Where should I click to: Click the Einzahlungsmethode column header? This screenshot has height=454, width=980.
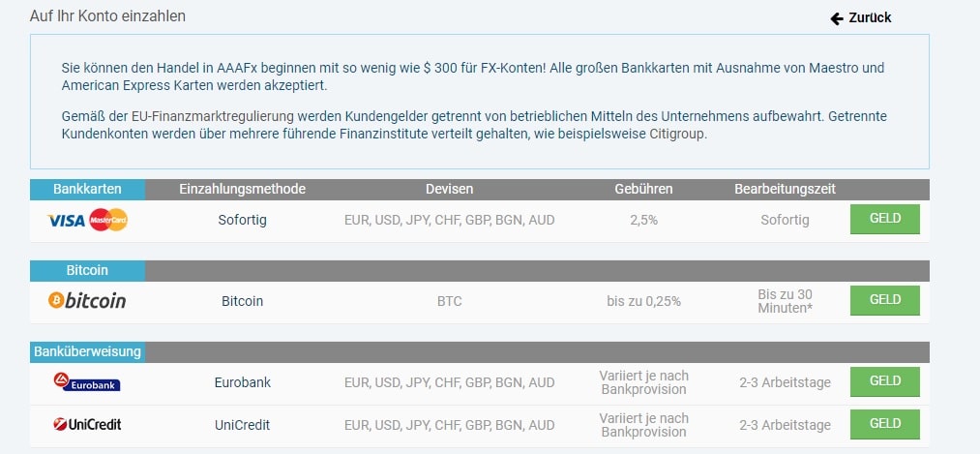(242, 189)
